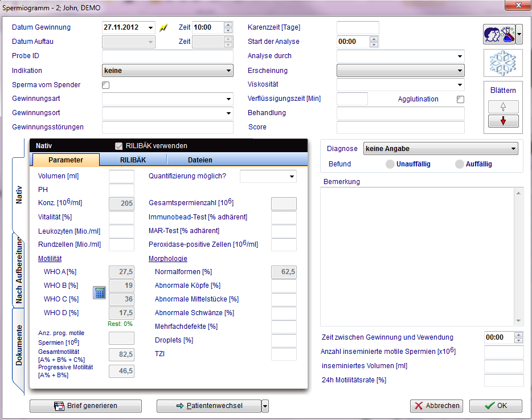The width and height of the screenshot is (532, 420).
Task: Click the WHO A field showing 27,5
Action: click(121, 272)
